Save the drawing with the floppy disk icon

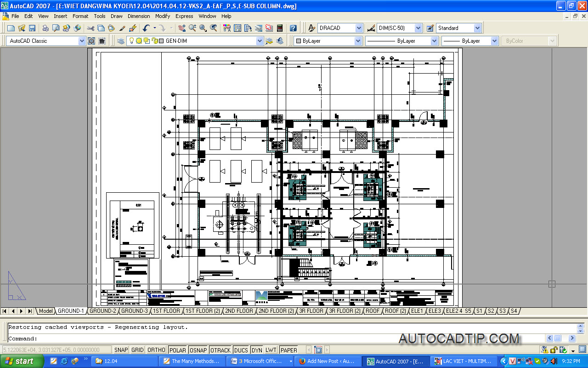tap(32, 28)
